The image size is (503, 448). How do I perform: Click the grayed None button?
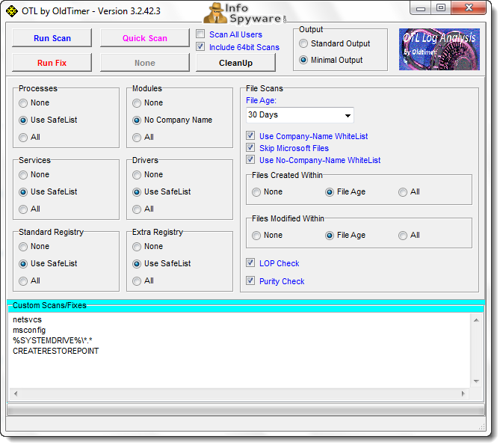[x=146, y=64]
